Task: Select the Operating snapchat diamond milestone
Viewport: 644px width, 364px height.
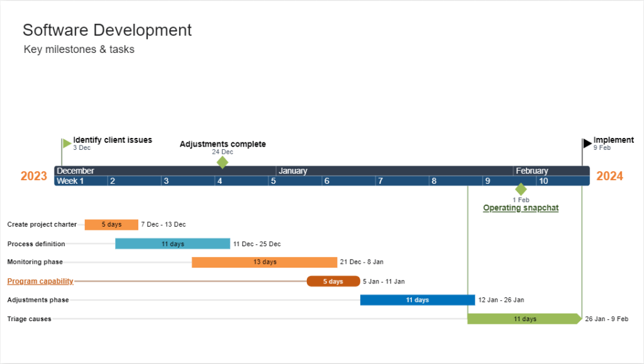Action: [x=521, y=188]
